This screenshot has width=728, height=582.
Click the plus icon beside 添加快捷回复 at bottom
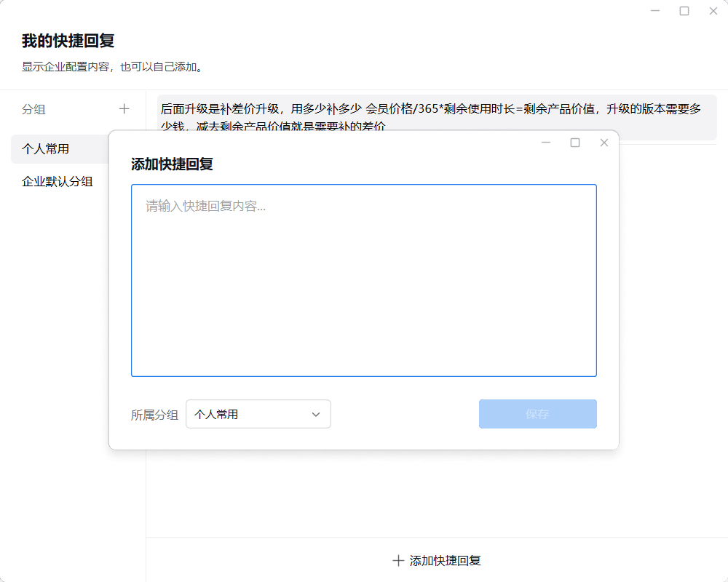click(399, 560)
